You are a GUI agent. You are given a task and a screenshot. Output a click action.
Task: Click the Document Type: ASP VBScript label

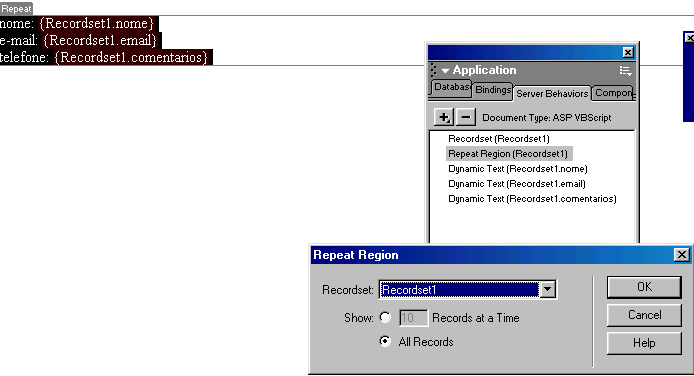(547, 118)
